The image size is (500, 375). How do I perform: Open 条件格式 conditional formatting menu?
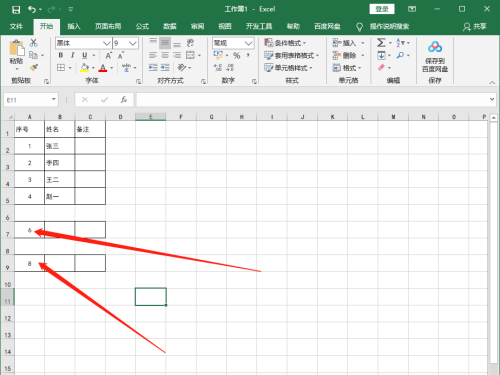(x=285, y=43)
